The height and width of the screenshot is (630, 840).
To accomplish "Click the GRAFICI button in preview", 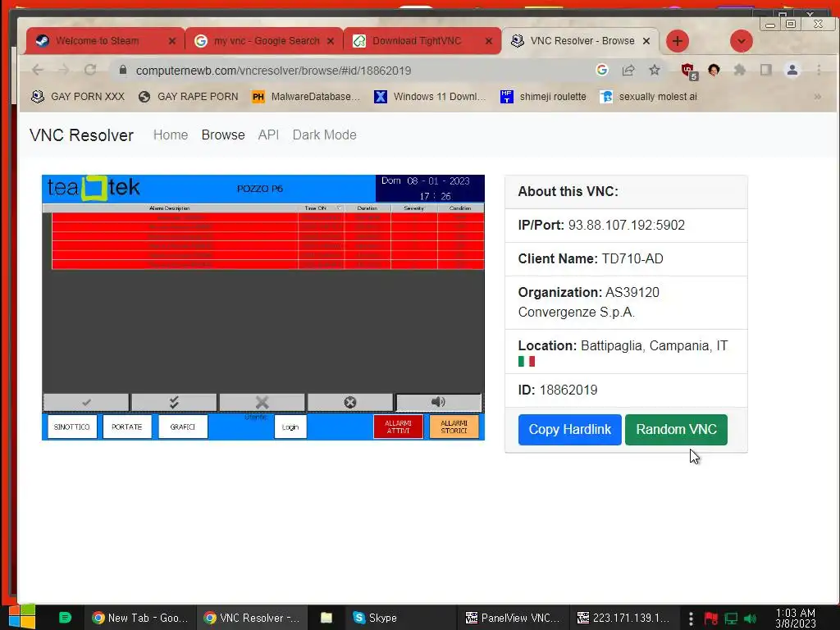I will click(x=183, y=427).
